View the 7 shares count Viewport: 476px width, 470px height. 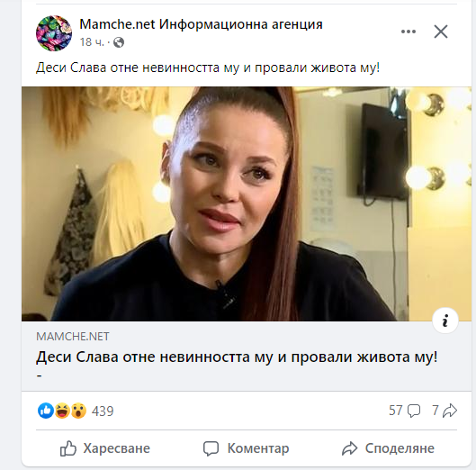445,411
